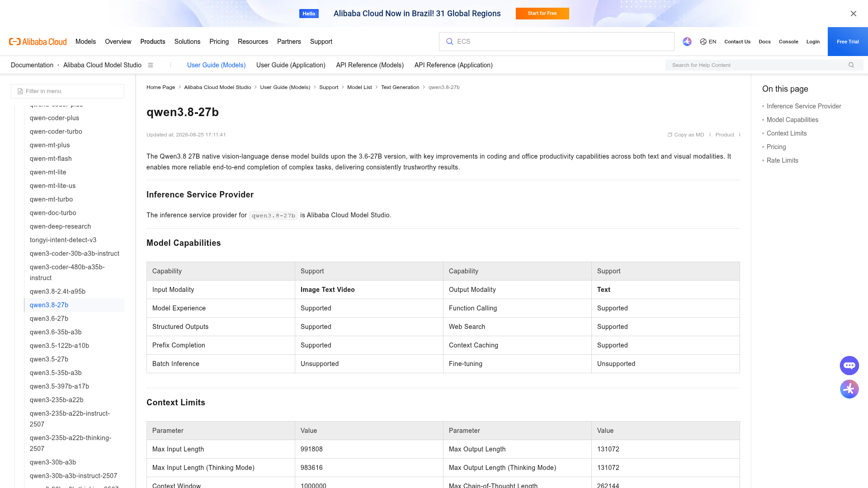The width and height of the screenshot is (868, 488).
Task: Focus the ECS search field
Action: pyautogui.click(x=557, y=42)
